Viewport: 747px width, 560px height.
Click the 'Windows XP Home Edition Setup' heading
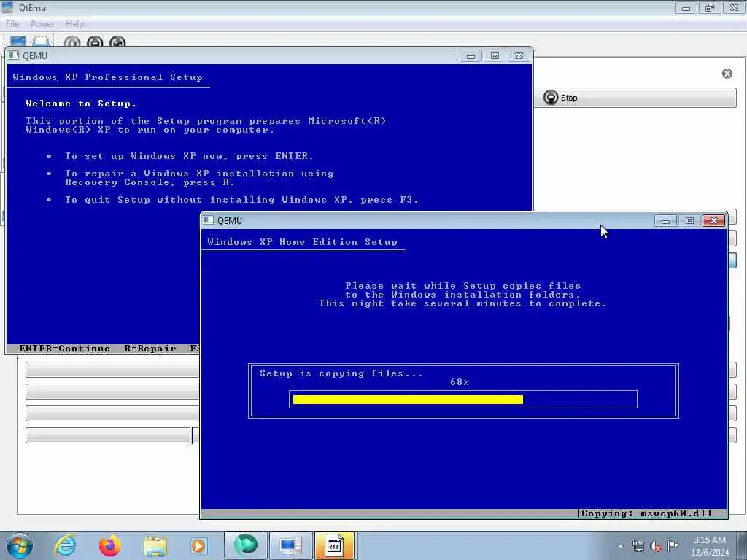point(302,242)
